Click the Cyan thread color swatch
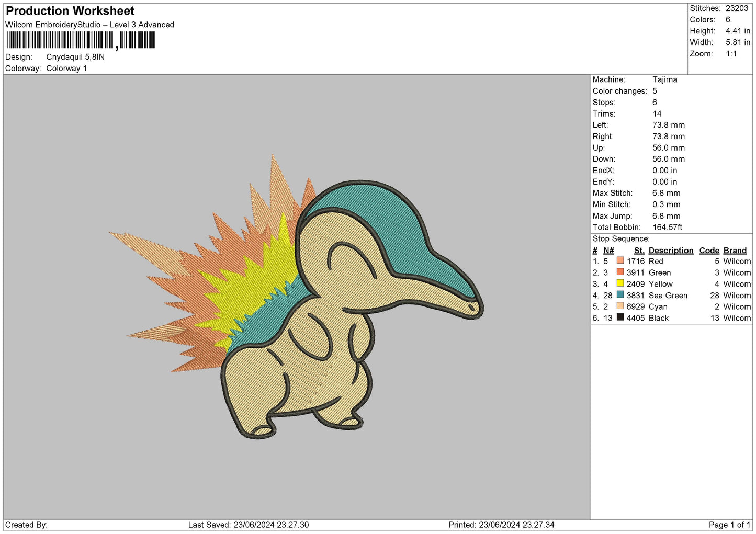Image resolution: width=756 pixels, height=534 pixels. [620, 306]
